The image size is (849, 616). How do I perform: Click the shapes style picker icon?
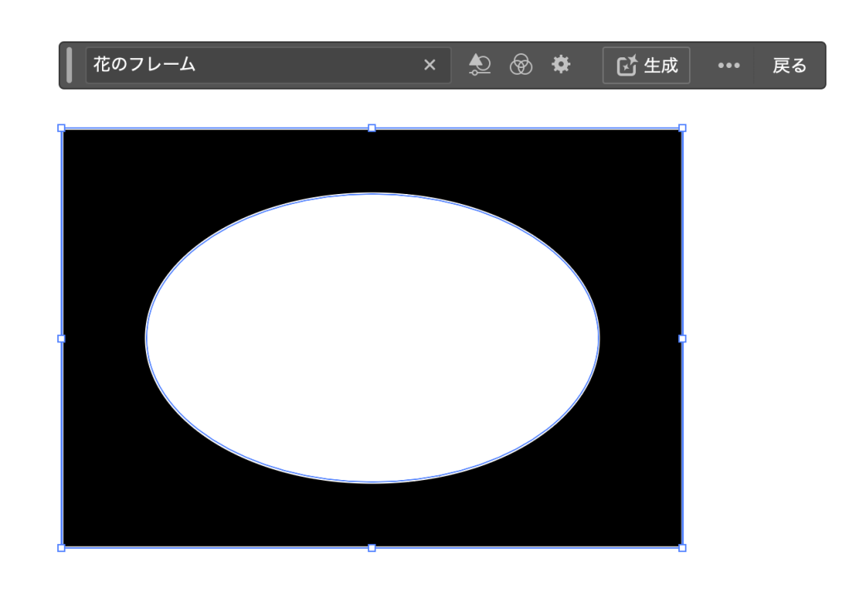coord(480,65)
